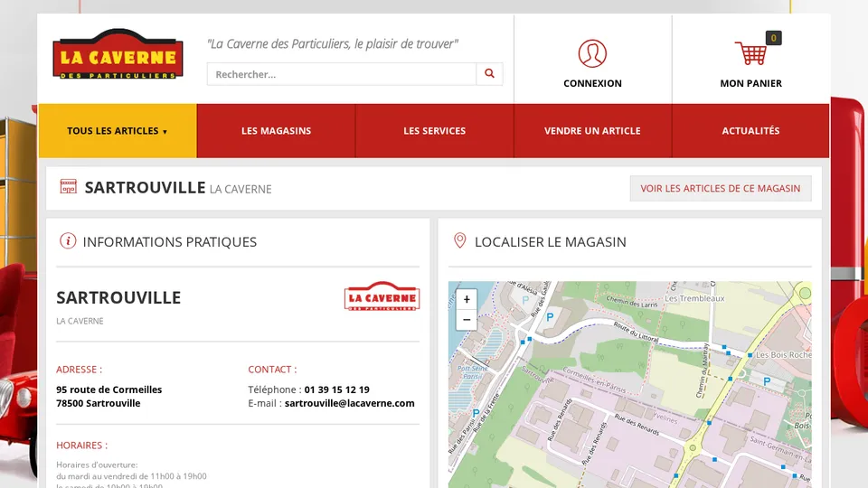Click the Horaires heading
This screenshot has height=488, width=868.
pos(82,446)
